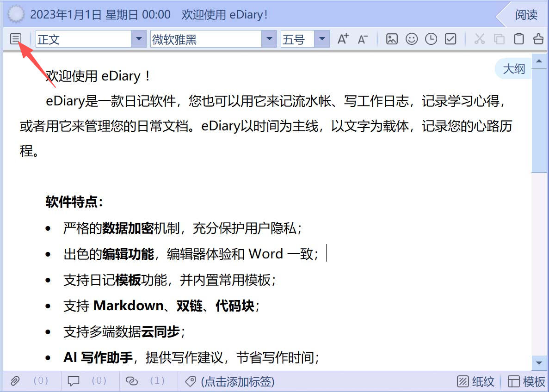The height and width of the screenshot is (392, 549).
Task: Click the 五号 font size field
Action: pyautogui.click(x=297, y=39)
